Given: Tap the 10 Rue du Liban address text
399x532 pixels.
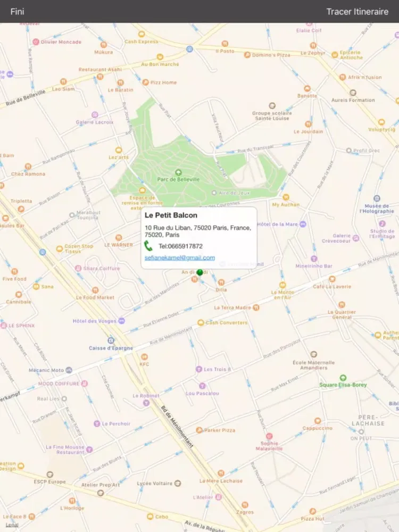Looking at the screenshot, I should pos(198,231).
